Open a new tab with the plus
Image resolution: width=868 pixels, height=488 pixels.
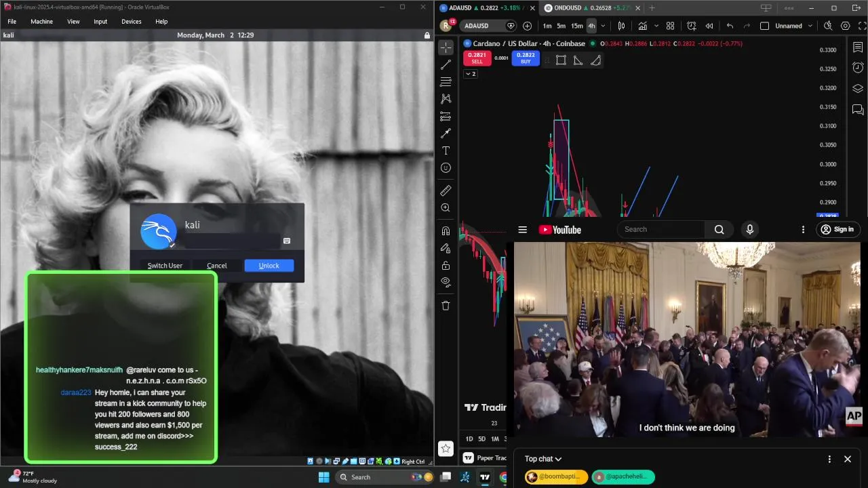[x=652, y=8]
